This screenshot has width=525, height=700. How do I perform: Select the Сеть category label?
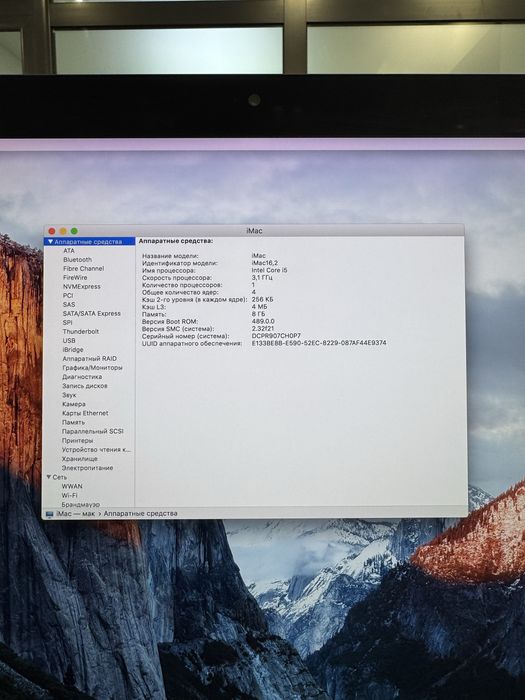click(59, 477)
